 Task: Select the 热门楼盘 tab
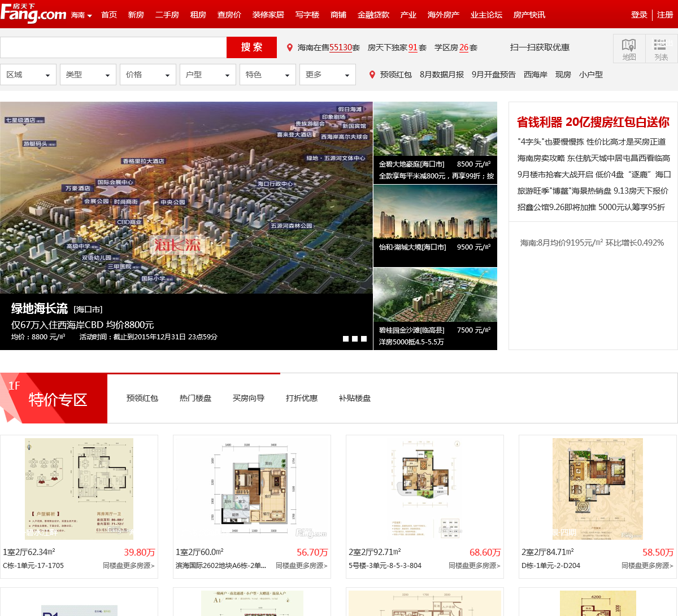point(195,398)
